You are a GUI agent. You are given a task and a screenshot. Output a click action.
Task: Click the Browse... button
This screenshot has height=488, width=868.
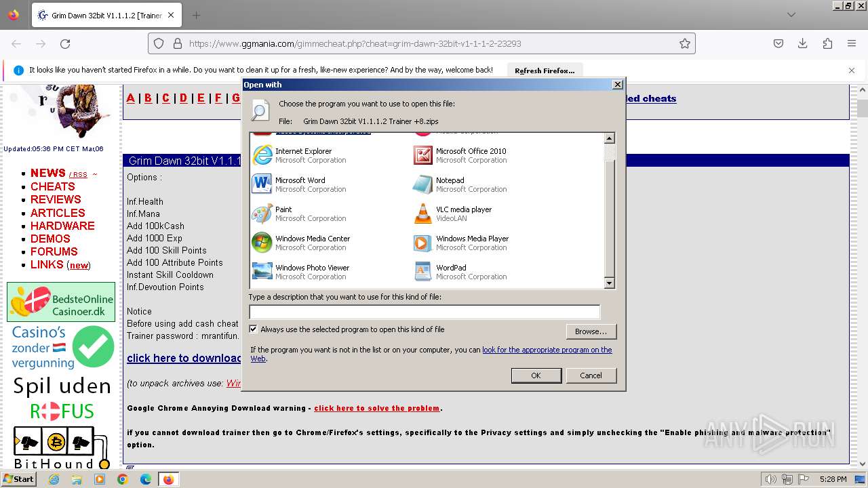coord(591,331)
